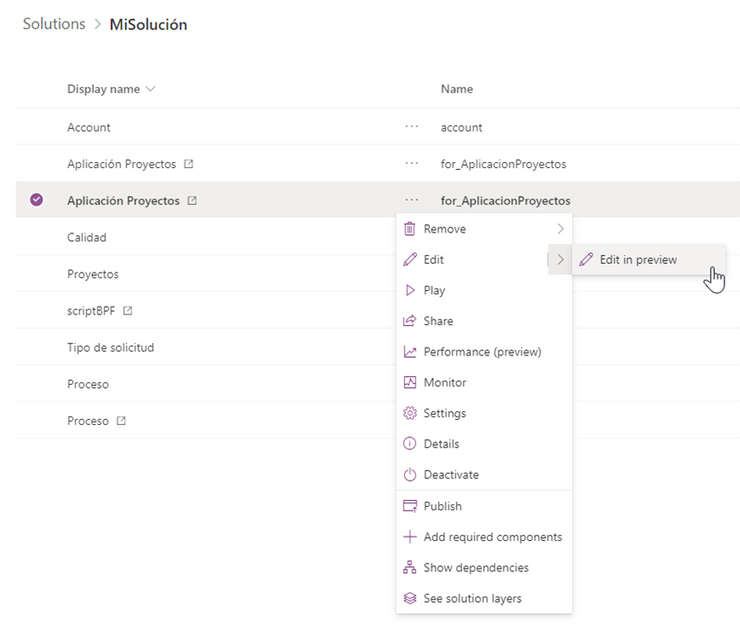
Task: Select Add required components entry
Action: coord(484,537)
